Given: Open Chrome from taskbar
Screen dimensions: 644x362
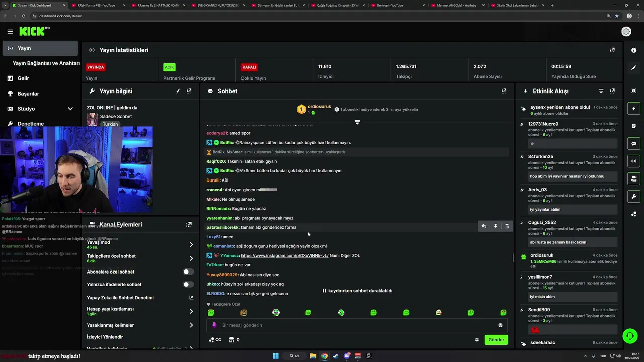Looking at the screenshot, I should pyautogui.click(x=325, y=356).
